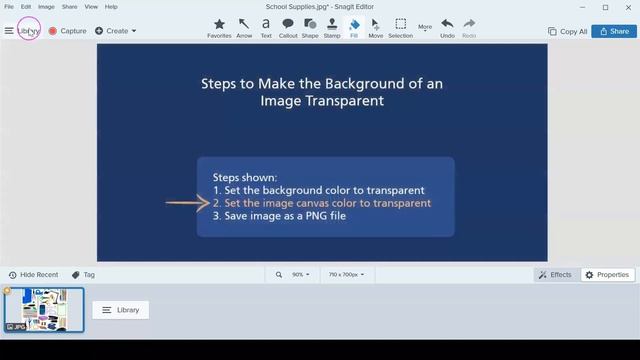640x360 pixels.
Task: Click the Tag button
Action: pos(83,275)
